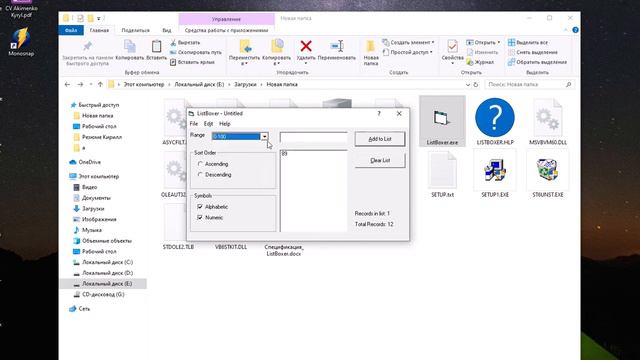Open the Edit menu in ListBoxer
Viewport: 640px width, 360px height.
(x=208, y=124)
